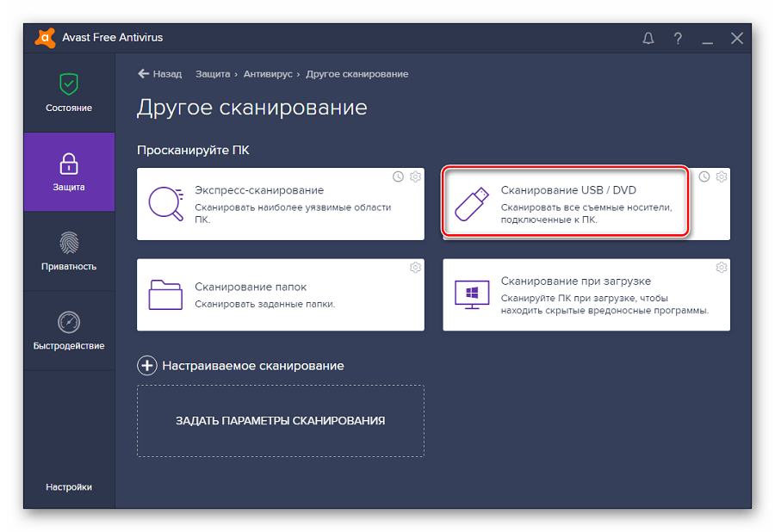Open gear settings for USB / DVD scan

pos(722,176)
